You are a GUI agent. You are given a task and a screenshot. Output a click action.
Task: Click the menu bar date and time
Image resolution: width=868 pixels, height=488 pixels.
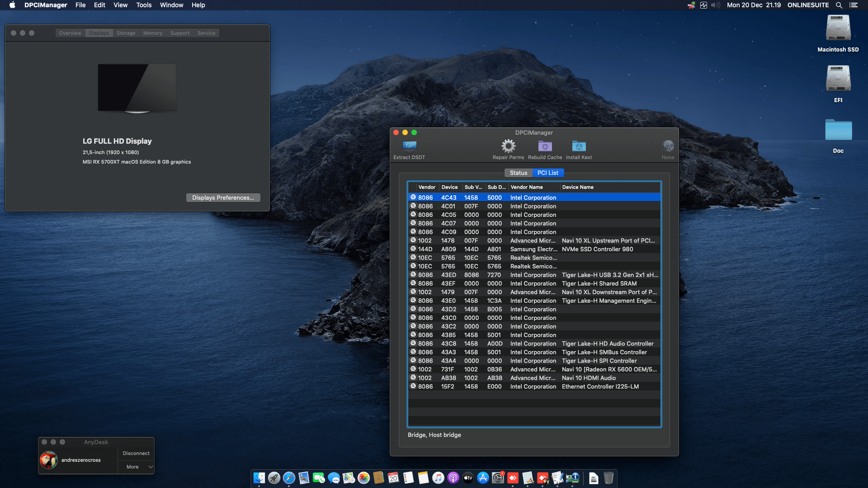click(754, 5)
